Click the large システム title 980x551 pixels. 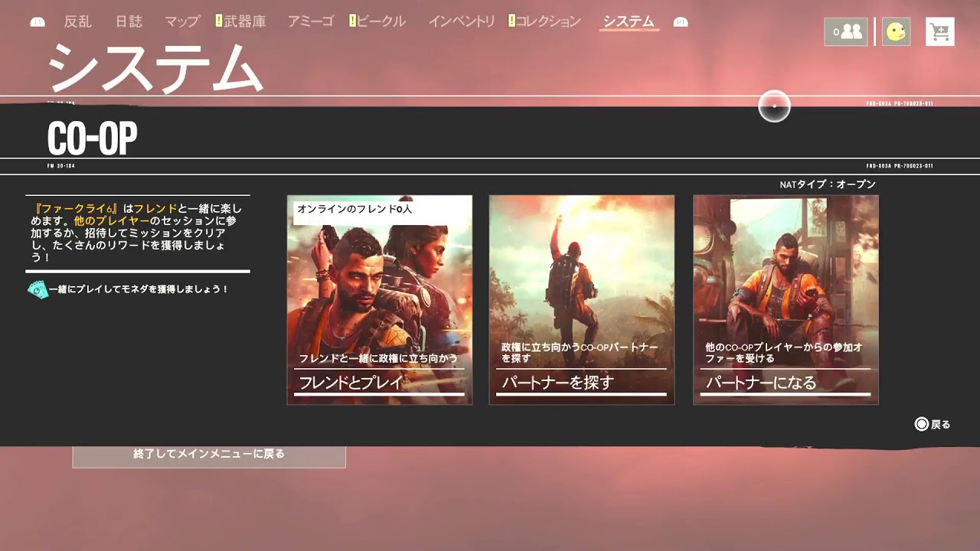(x=155, y=68)
